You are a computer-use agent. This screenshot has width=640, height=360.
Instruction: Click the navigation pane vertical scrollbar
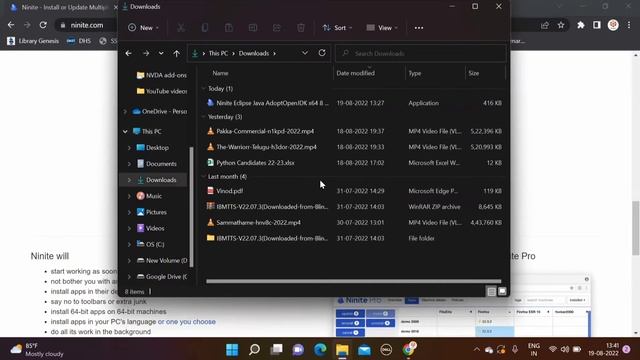pos(191,206)
